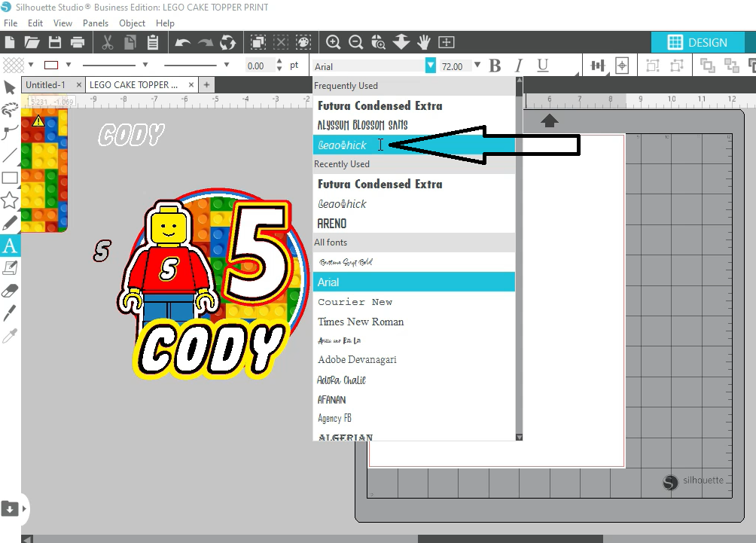Open the File menu
Screen dimensions: 756x543
pos(11,23)
